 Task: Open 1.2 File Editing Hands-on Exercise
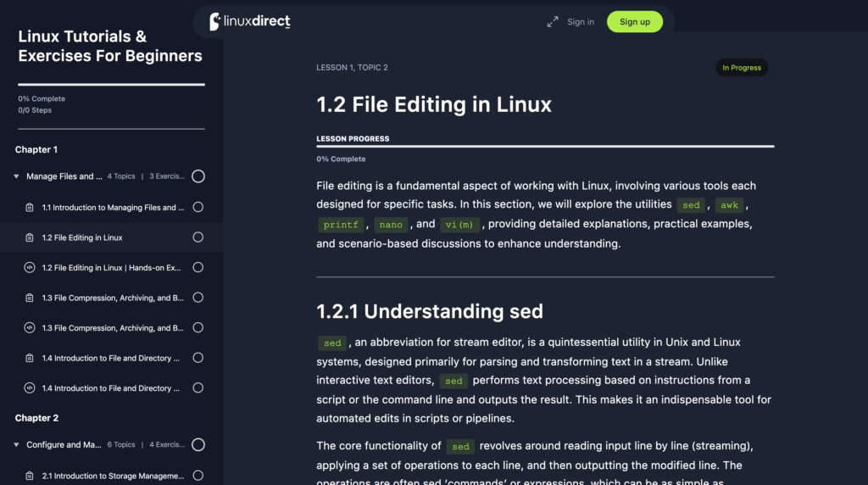click(111, 267)
